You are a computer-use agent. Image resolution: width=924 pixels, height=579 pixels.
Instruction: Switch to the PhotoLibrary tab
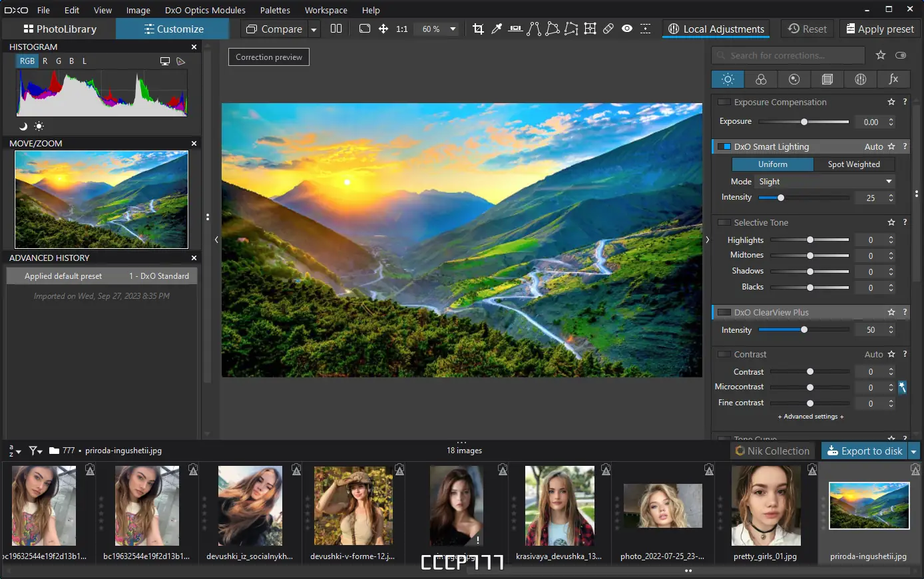click(59, 29)
